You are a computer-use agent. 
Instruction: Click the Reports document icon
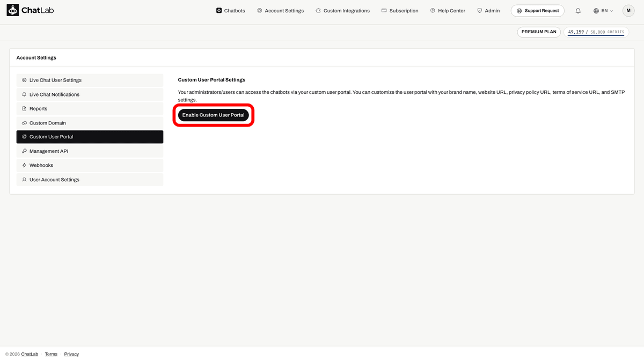pos(24,109)
